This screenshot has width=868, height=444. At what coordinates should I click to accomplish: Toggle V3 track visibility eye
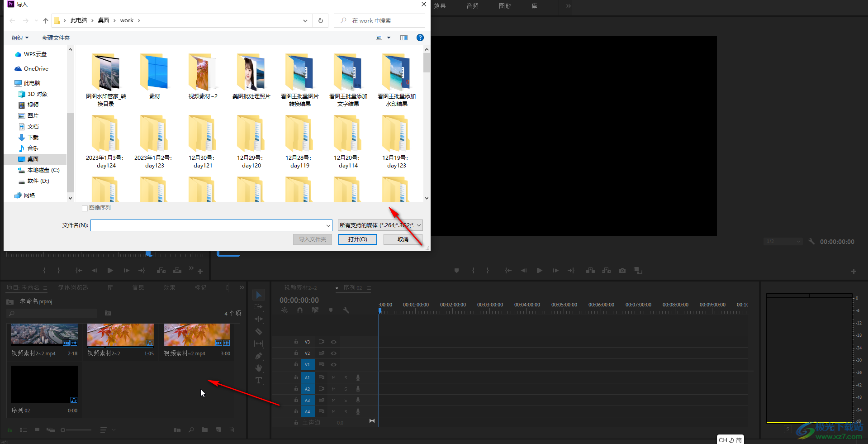pyautogui.click(x=334, y=342)
